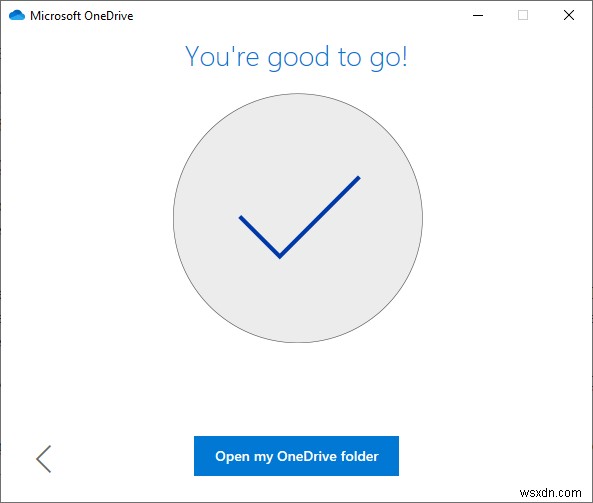Go back using the left arrow
This screenshot has width=593, height=503.
click(44, 459)
